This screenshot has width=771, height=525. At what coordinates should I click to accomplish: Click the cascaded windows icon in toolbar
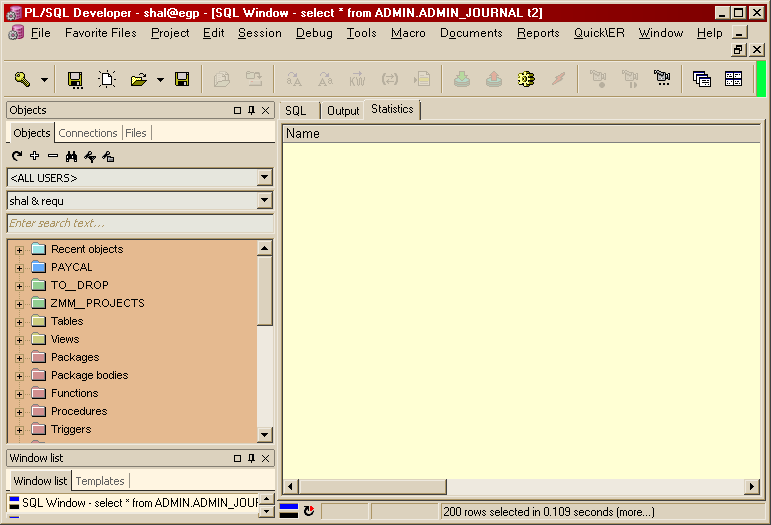[x=702, y=79]
